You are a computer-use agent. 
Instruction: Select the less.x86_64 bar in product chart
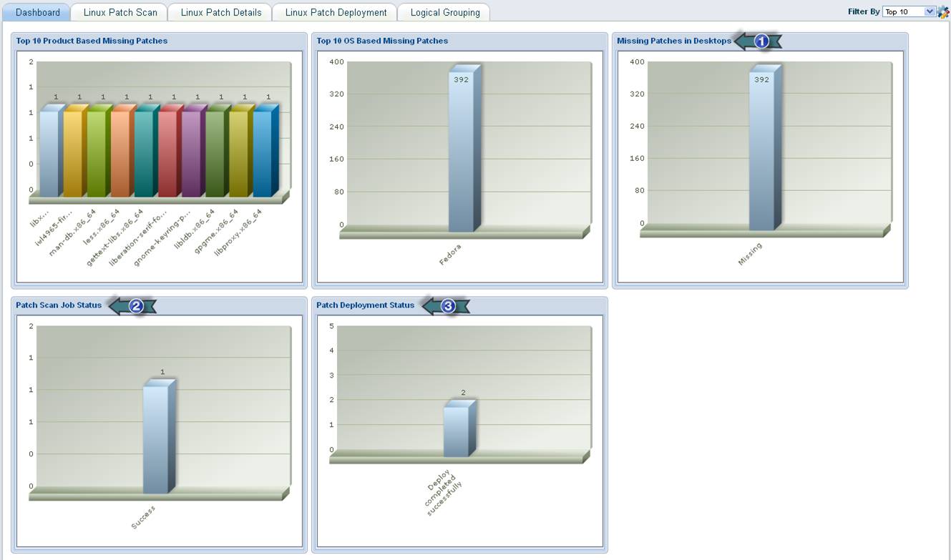pyautogui.click(x=123, y=150)
